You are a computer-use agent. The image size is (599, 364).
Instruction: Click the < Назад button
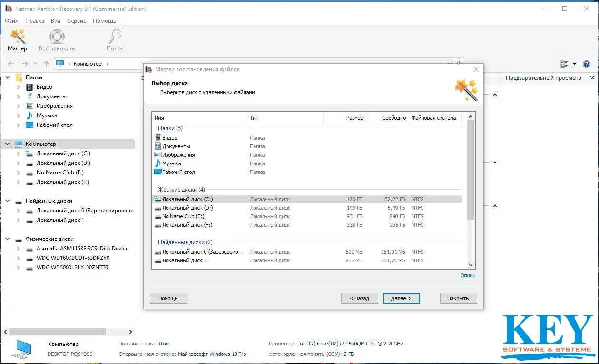360,298
